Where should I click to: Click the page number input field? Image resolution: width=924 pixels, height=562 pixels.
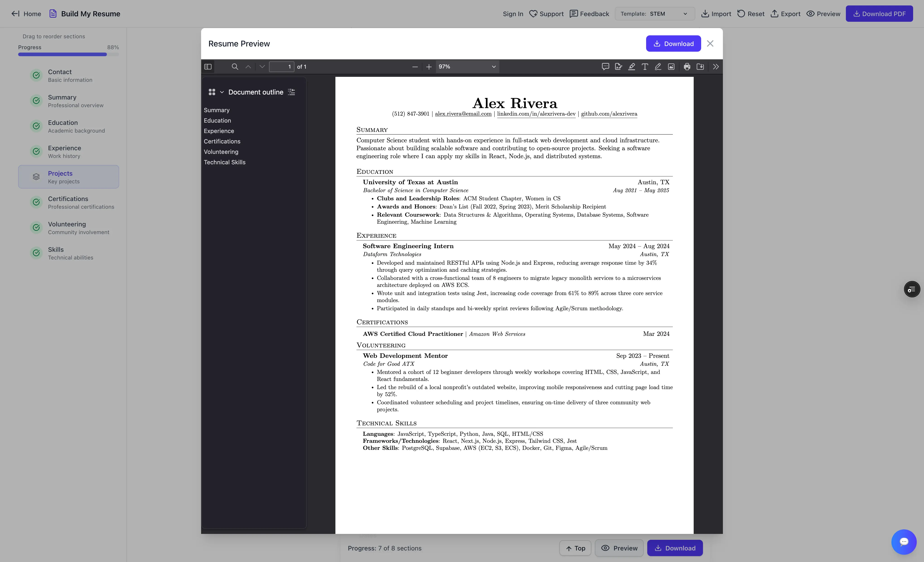pyautogui.click(x=281, y=66)
